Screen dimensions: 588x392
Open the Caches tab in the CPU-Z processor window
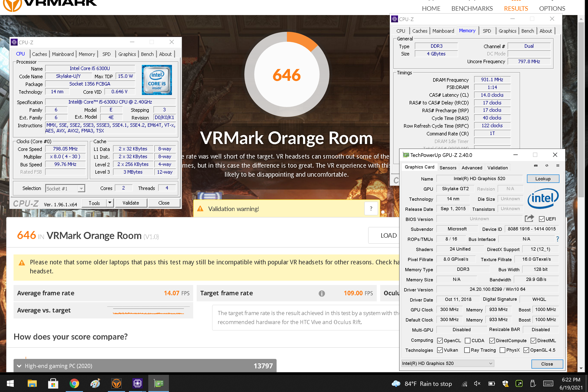[x=40, y=54]
